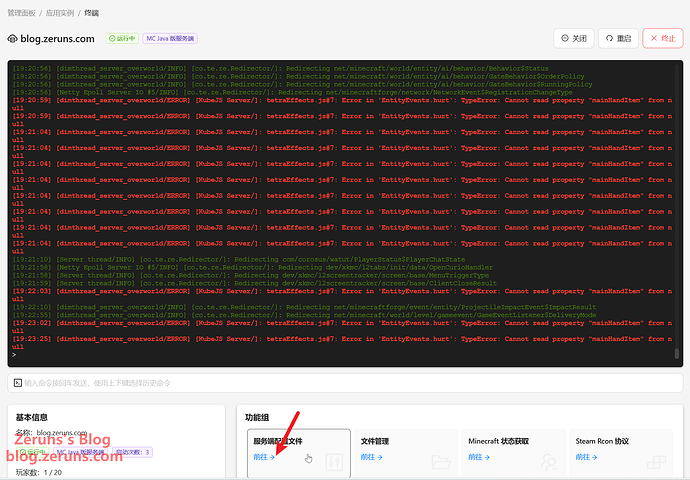The height and width of the screenshot is (480, 690).
Task: Open the 管理面板 breadcrumb link
Action: 21,13
